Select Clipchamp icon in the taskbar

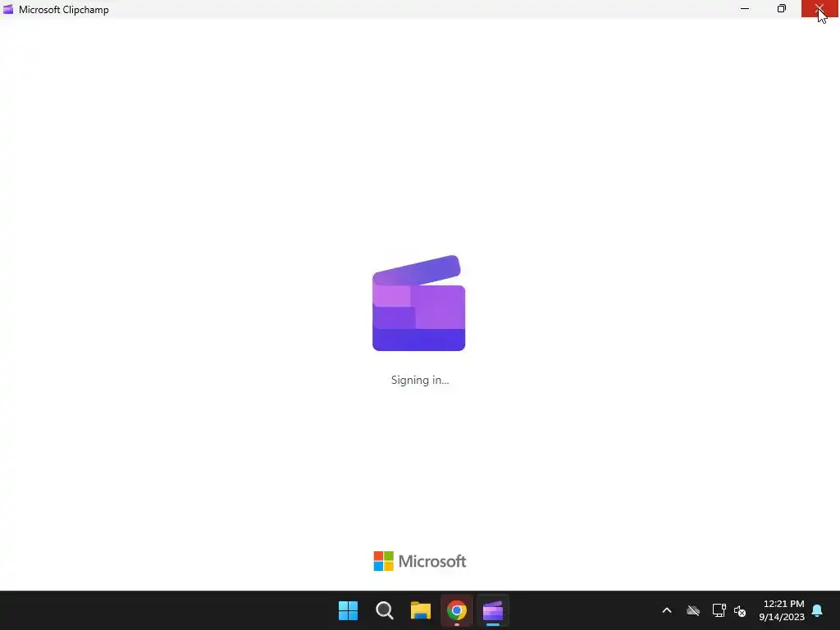click(x=493, y=610)
